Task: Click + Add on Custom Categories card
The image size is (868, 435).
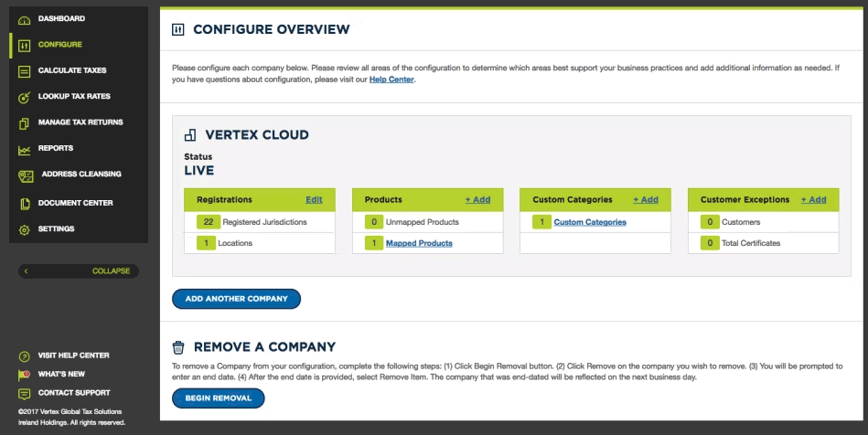Action: pyautogui.click(x=646, y=200)
